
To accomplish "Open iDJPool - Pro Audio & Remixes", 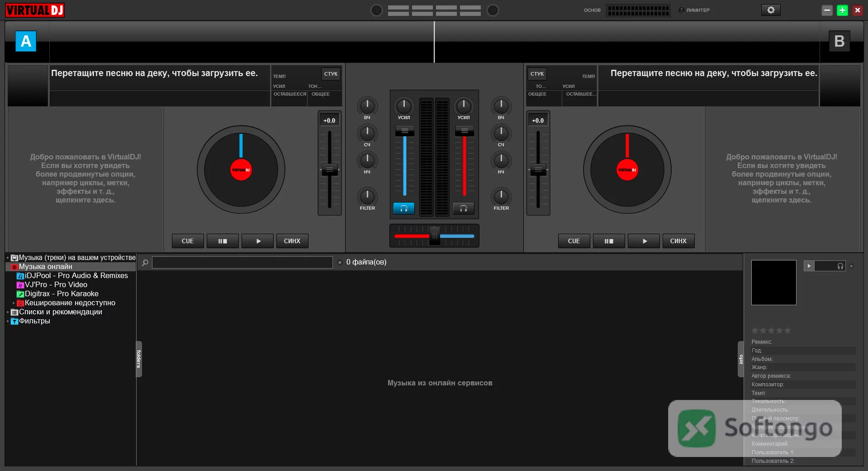I will 76,276.
